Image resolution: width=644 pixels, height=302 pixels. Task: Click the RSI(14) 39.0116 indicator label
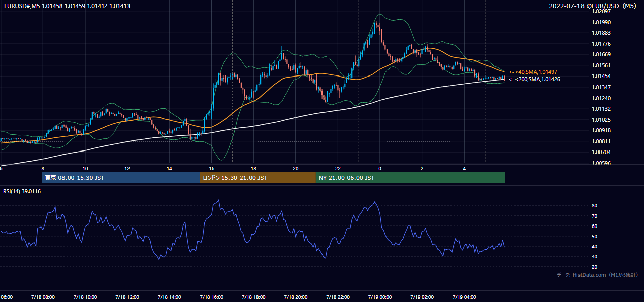(x=22, y=191)
